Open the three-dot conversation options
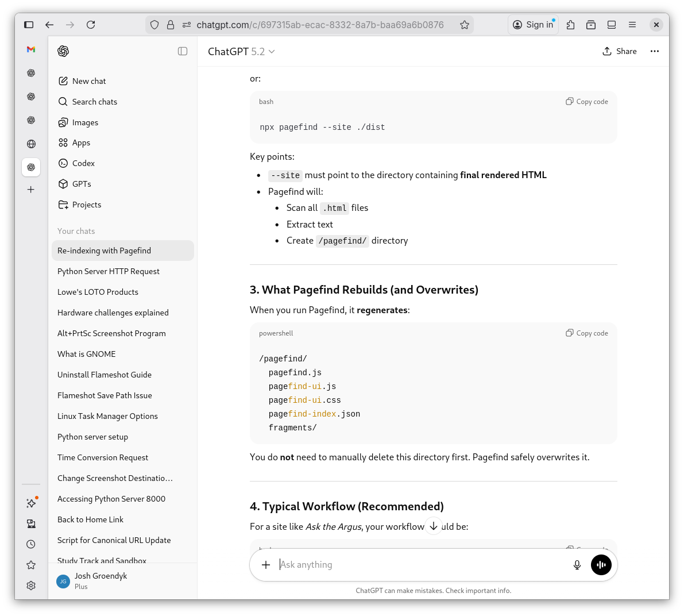The image size is (684, 616). (x=654, y=51)
